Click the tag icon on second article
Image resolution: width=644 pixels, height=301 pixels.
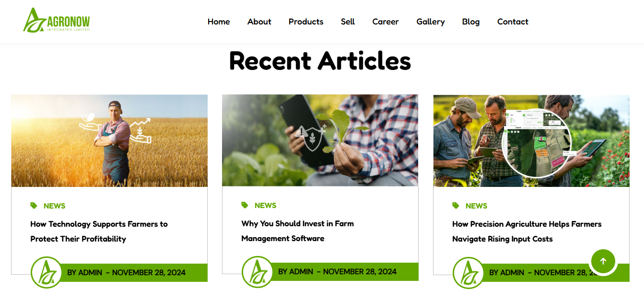[245, 205]
